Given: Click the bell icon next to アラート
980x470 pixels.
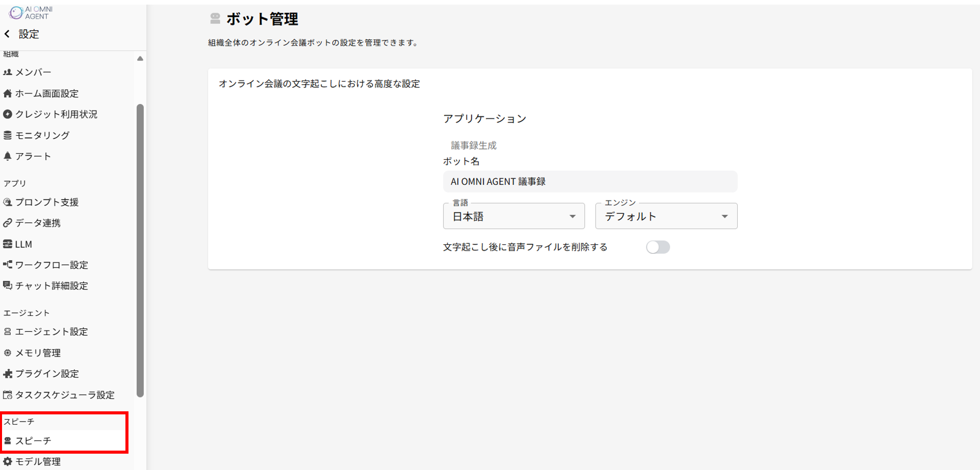Looking at the screenshot, I should (8, 156).
